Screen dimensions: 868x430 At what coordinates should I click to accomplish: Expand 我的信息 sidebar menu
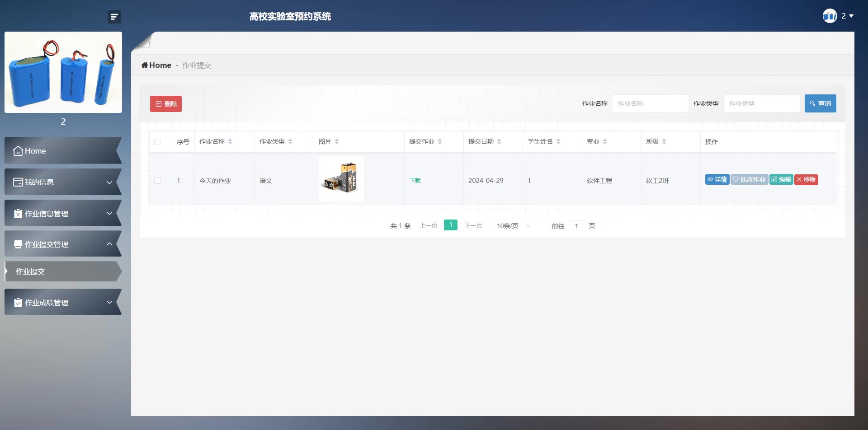63,182
